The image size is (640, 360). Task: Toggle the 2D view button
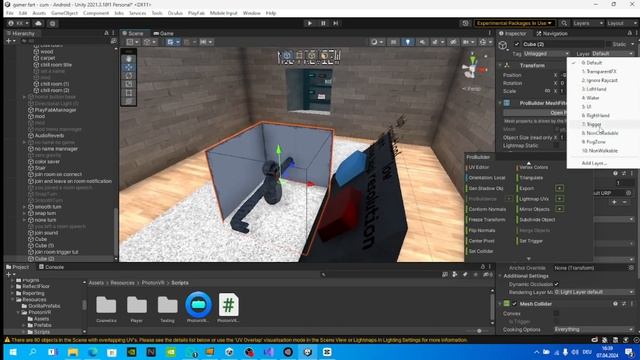[x=393, y=42]
